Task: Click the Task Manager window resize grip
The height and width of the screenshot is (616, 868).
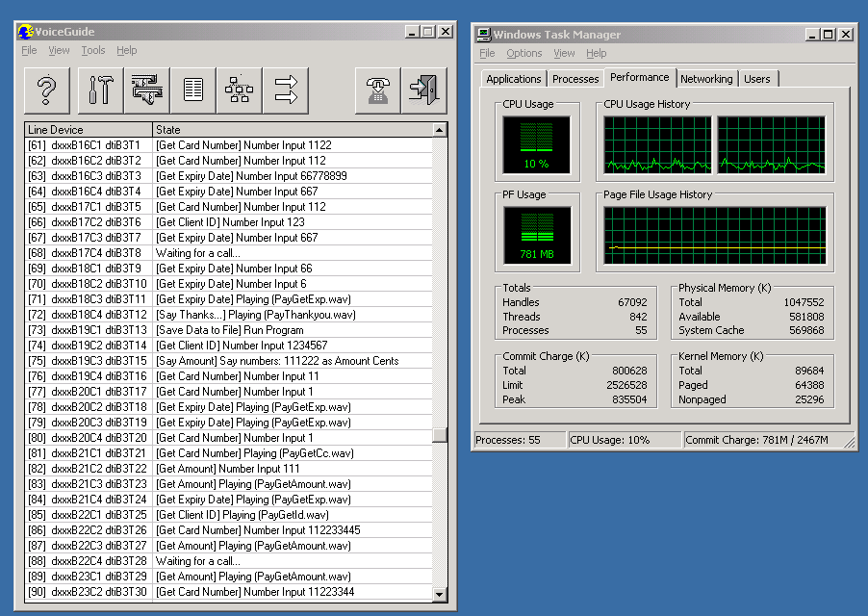Action: pos(849,441)
